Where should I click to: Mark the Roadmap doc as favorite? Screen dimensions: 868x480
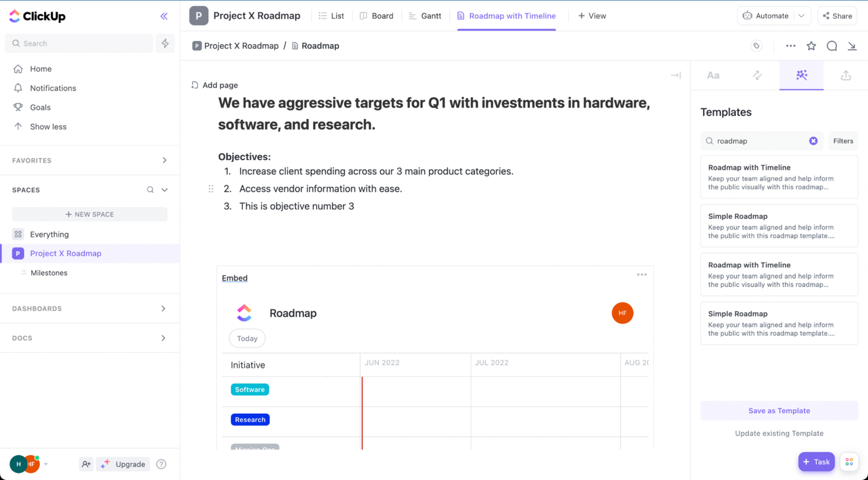(x=811, y=45)
